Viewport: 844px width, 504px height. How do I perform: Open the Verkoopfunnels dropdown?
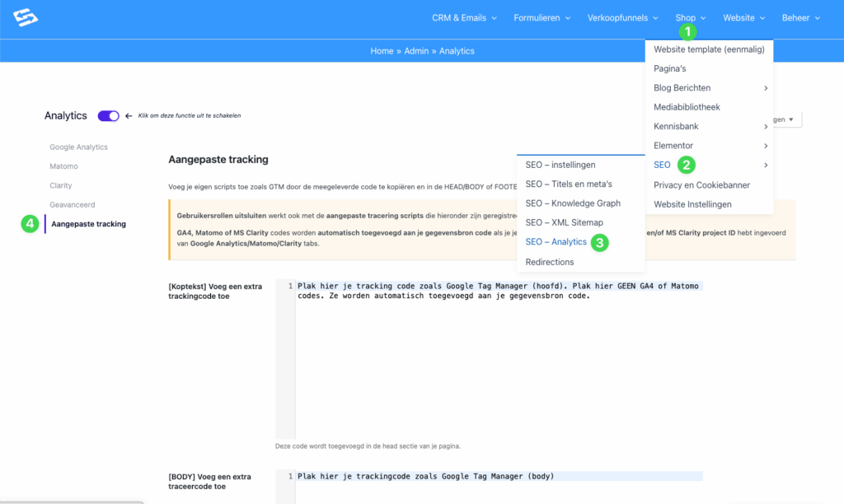622,18
